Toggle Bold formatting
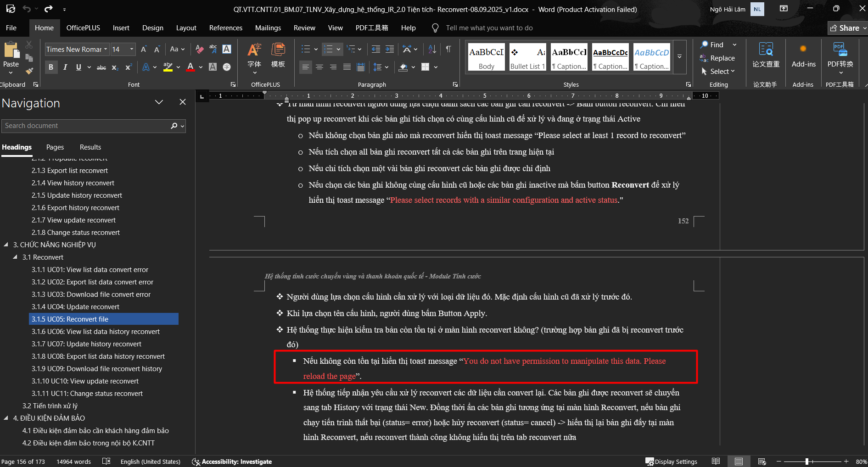Screen dimensions: 868x467 coord(51,67)
